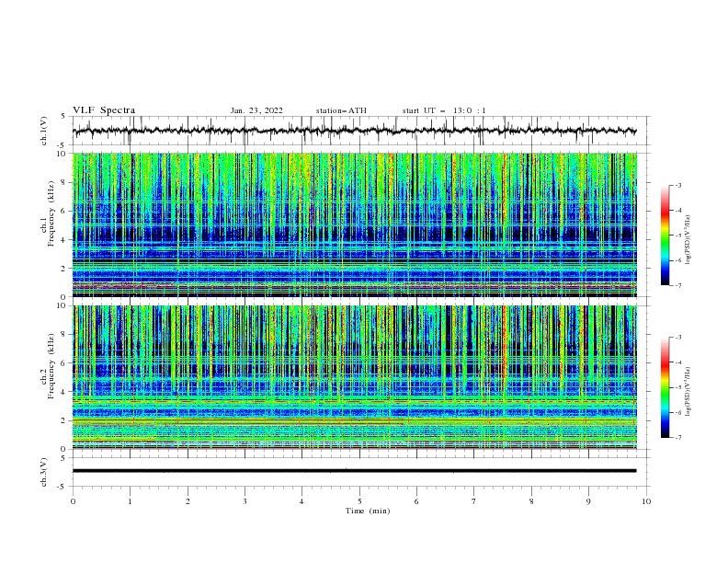This screenshot has width=728, height=563.
Task: Click the date 'Jan. 23, 2022'
Action: (x=256, y=110)
